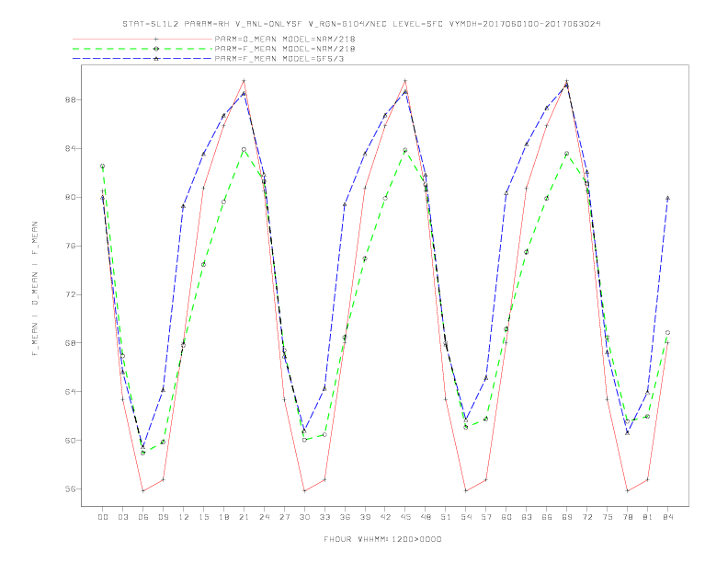Click the x-axis tick label 66
Viewport: 728px width, 563px height.
point(547,517)
